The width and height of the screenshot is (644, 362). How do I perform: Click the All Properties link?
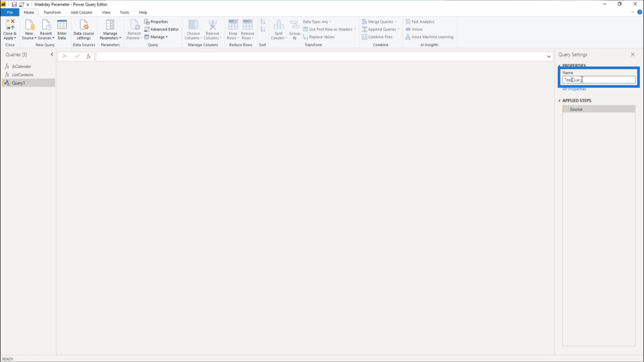pyautogui.click(x=574, y=89)
